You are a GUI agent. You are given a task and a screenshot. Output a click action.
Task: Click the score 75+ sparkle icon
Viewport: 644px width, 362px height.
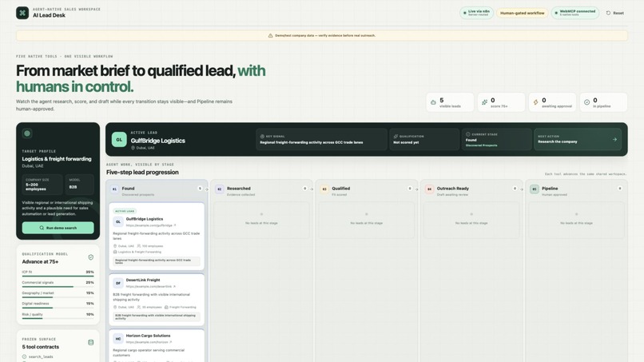tap(484, 102)
